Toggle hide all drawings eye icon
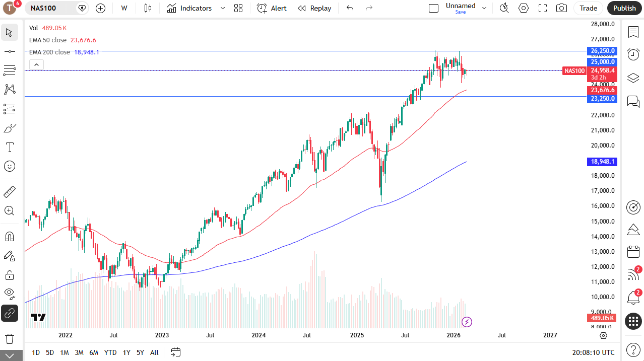This screenshot has height=361, width=644. (x=9, y=294)
